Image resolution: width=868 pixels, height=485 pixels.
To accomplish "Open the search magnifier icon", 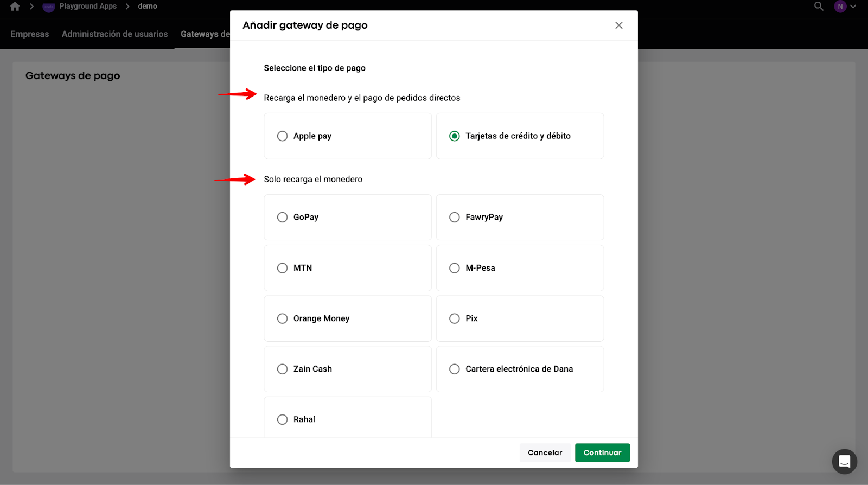I will tap(819, 7).
